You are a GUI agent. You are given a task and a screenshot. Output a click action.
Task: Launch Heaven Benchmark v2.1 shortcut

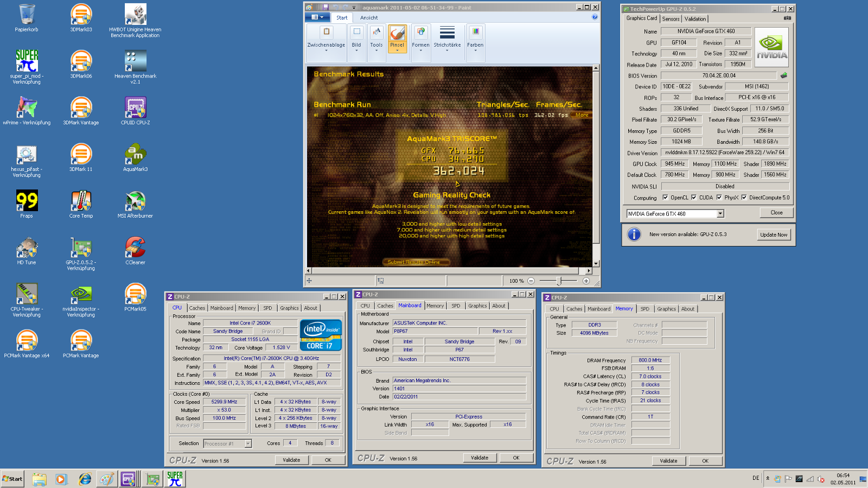[135, 67]
